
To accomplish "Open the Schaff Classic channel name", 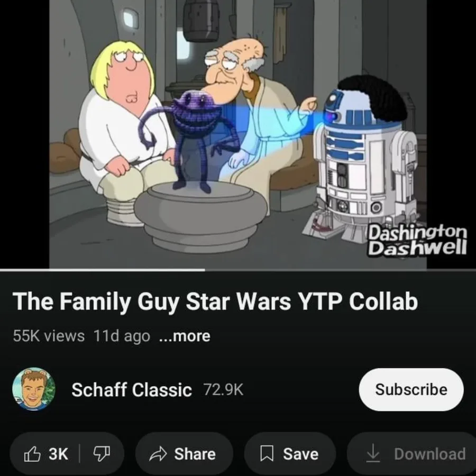I will [x=132, y=389].
